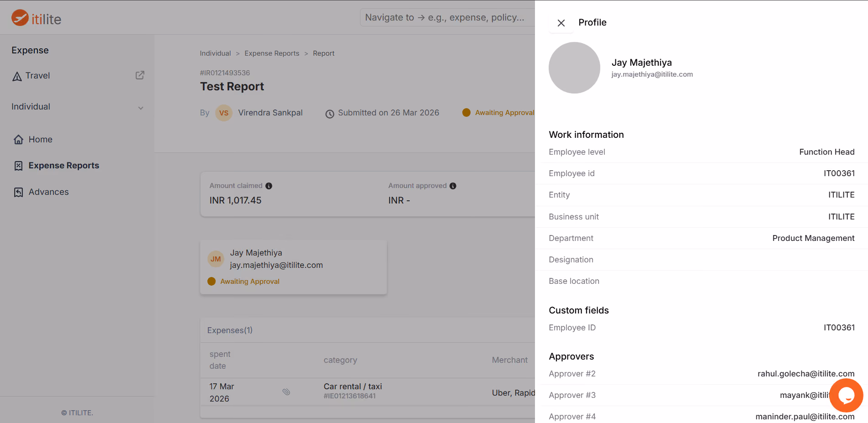
Task: Click the JM approver avatar
Action: pyautogui.click(x=216, y=259)
